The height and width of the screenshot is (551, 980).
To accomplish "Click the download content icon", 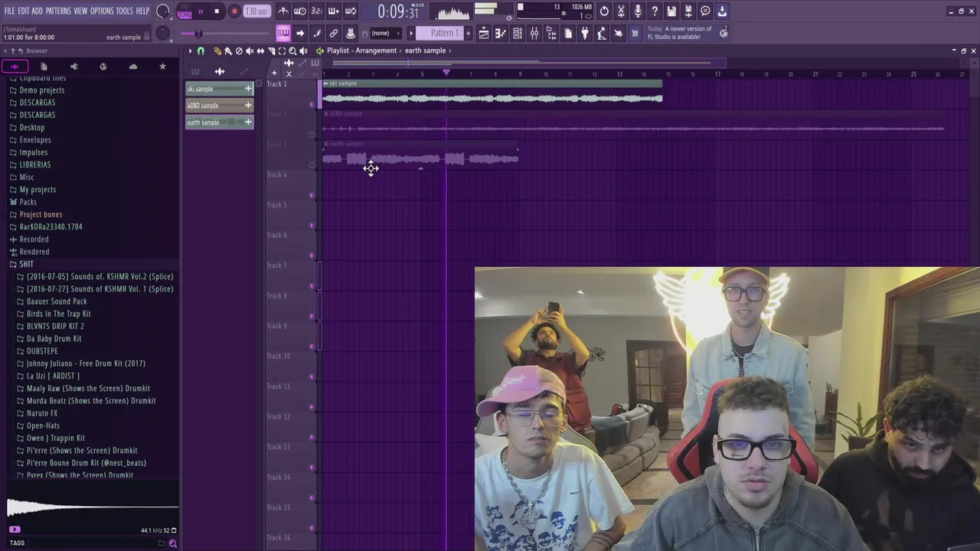I will tap(722, 11).
